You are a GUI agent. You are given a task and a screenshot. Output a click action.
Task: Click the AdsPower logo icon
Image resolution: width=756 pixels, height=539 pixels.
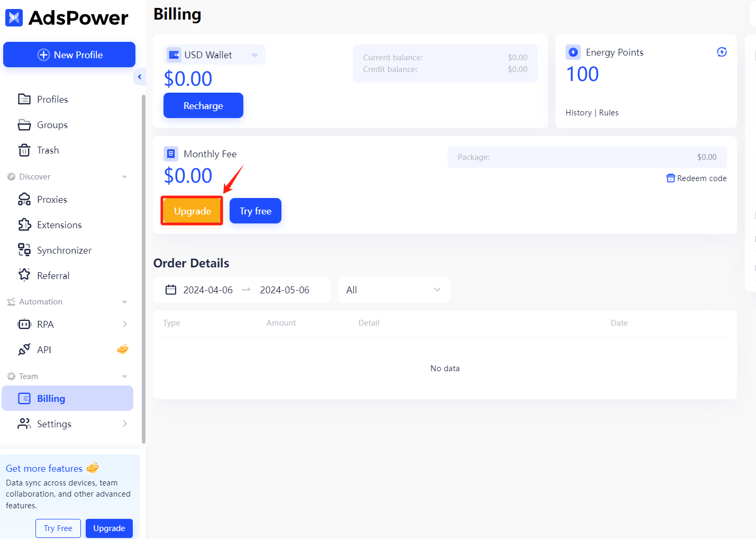pos(14,17)
